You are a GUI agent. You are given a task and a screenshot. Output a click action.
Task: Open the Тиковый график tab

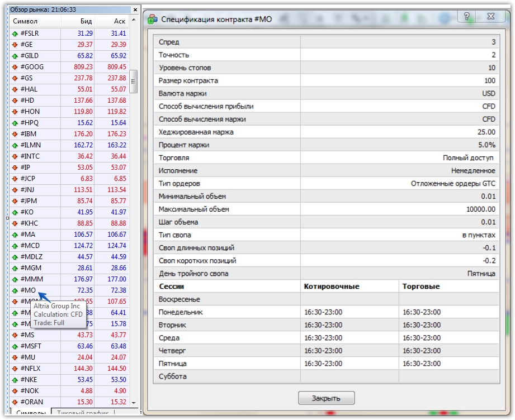[x=82, y=412]
